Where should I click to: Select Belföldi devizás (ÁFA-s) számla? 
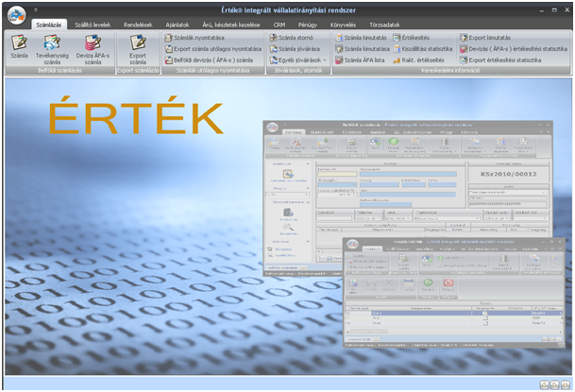[x=209, y=60]
